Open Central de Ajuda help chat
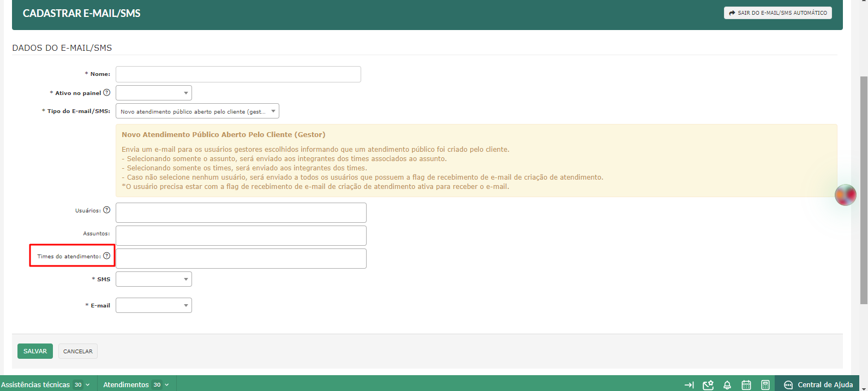 818,384
